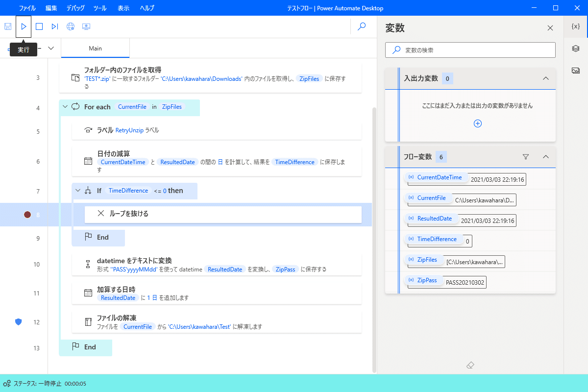Collapse the フロー変数 section
This screenshot has width=588, height=392.
[x=545, y=157]
